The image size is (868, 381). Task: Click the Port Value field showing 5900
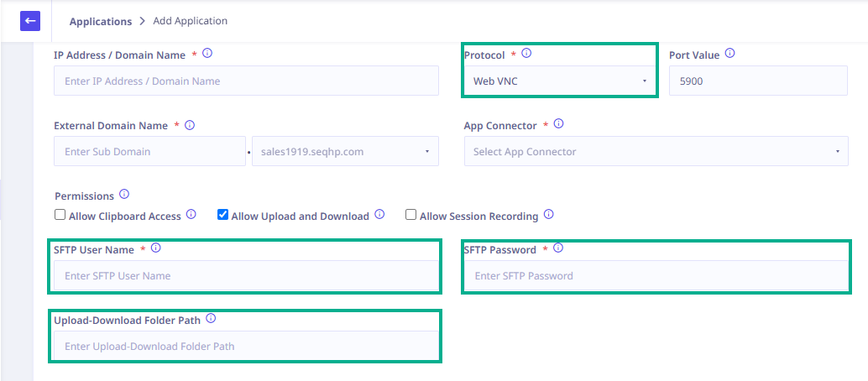758,81
